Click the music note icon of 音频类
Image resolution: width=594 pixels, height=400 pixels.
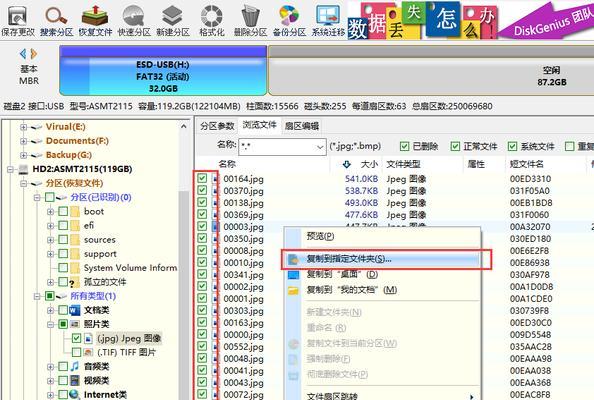pos(75,366)
